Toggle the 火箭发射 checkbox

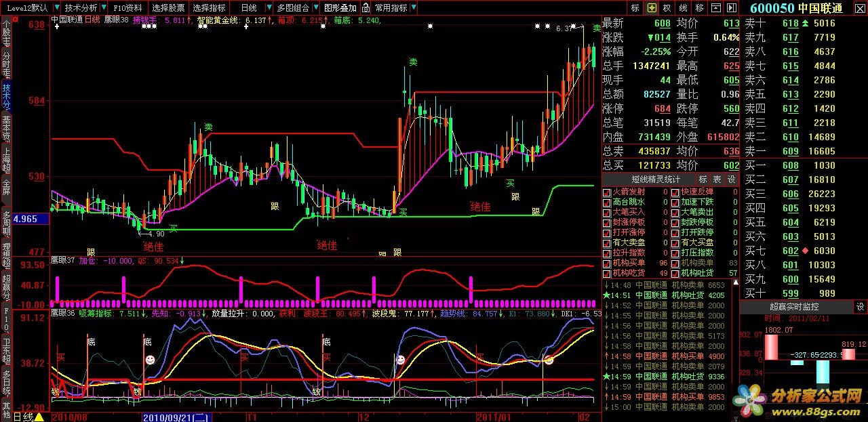pos(607,192)
